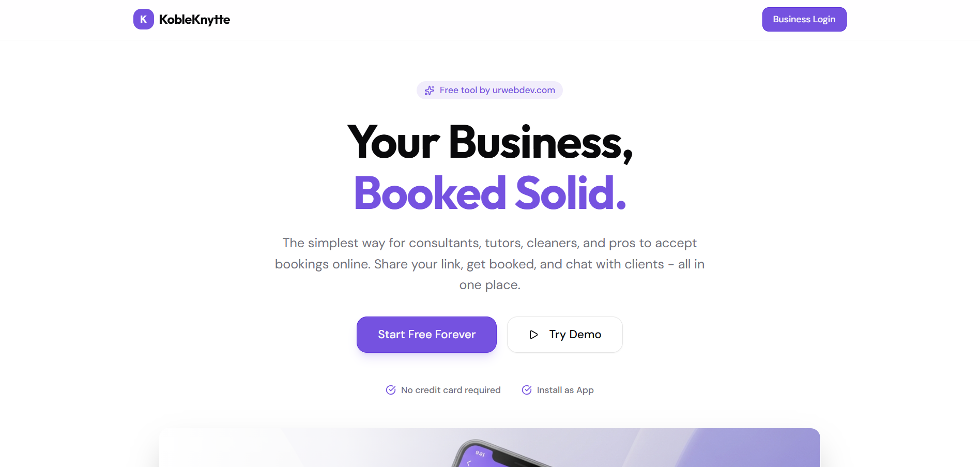The image size is (980, 467).
Task: Click the checkmark icon beside Install as App
Action: (527, 390)
